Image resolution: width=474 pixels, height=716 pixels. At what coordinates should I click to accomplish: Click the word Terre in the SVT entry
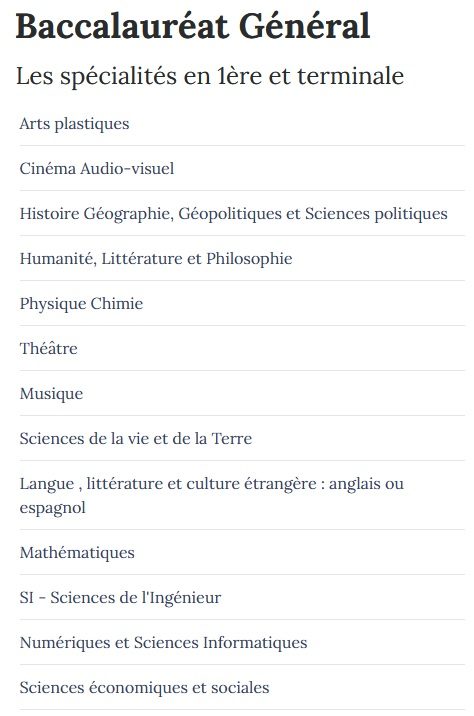click(232, 438)
